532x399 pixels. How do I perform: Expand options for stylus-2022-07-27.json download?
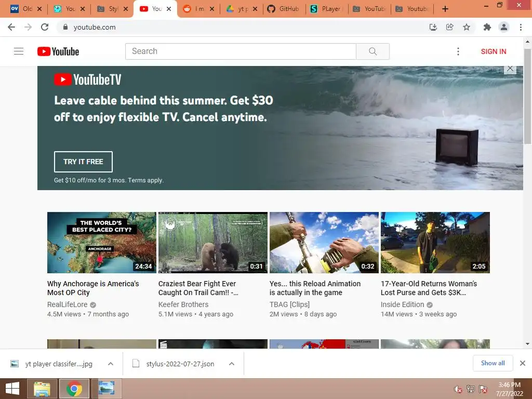(x=232, y=364)
